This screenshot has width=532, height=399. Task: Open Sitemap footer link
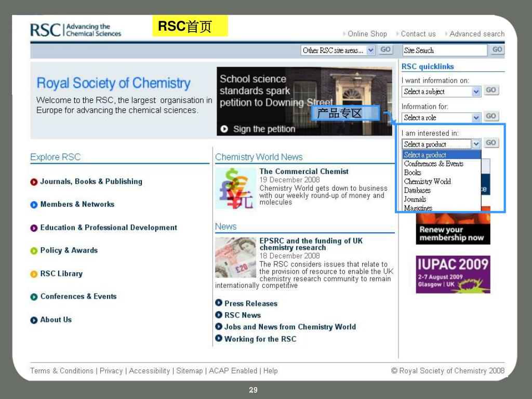tap(189, 371)
